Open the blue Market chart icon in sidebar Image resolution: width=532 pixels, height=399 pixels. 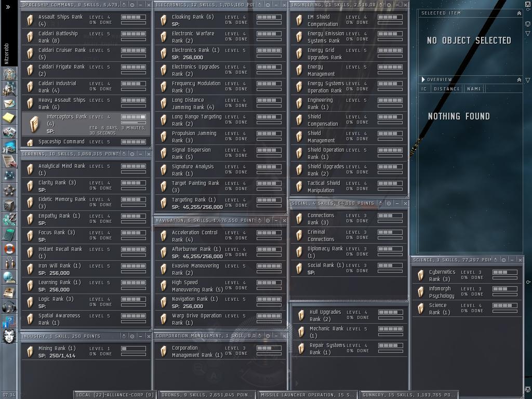tap(9, 147)
